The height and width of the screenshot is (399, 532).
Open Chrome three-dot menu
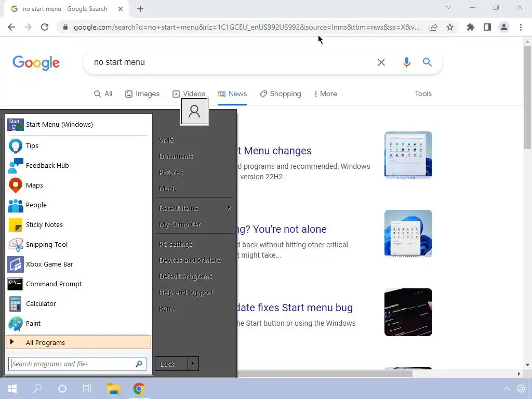click(x=521, y=27)
